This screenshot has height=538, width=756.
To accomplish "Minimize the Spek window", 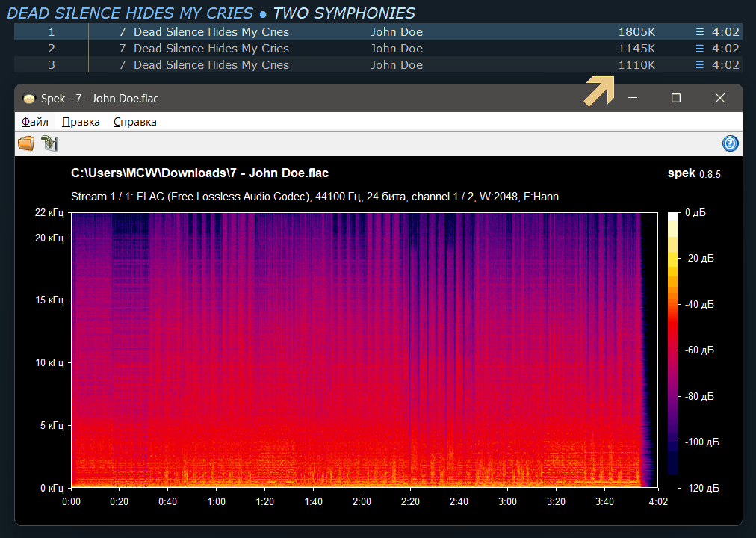I will click(x=632, y=99).
